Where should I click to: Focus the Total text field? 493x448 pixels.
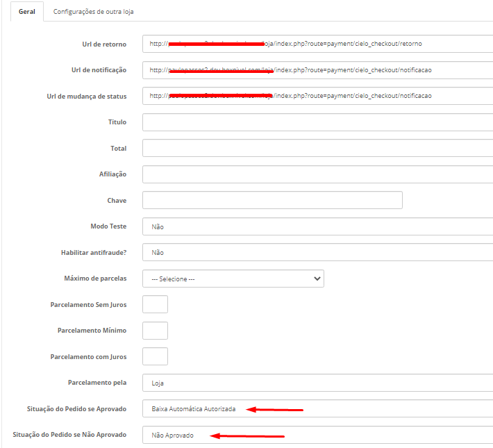tap(317, 148)
